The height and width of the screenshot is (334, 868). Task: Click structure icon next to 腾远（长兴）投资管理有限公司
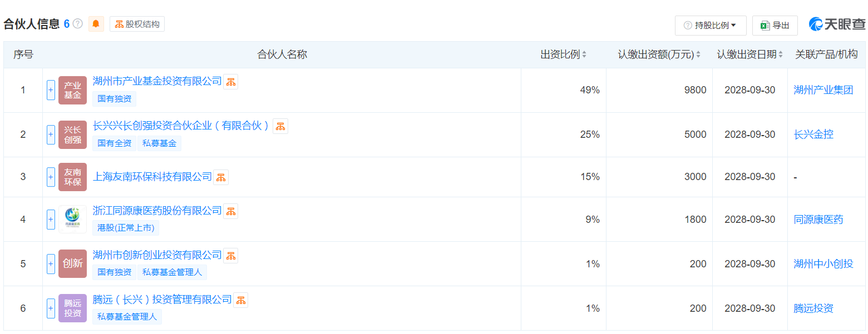241,300
